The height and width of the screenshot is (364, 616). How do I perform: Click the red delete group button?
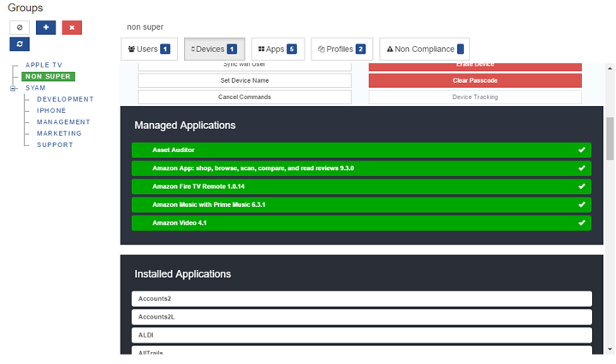[72, 27]
